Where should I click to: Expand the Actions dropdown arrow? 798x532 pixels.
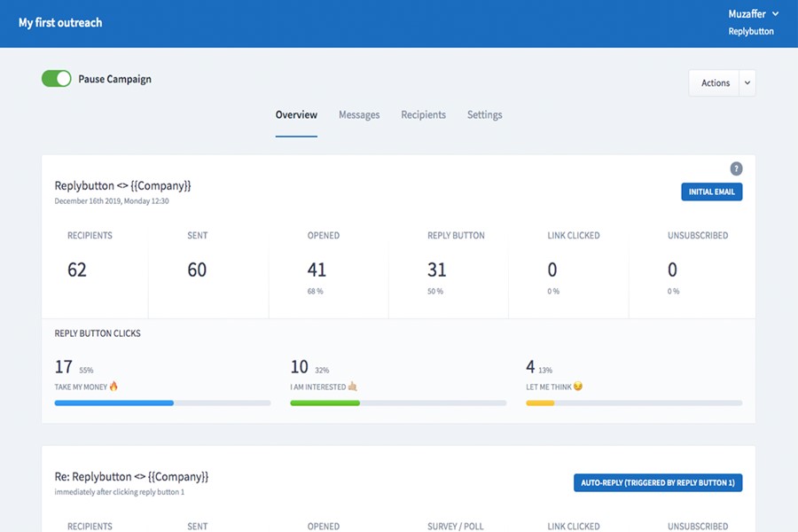click(x=747, y=83)
